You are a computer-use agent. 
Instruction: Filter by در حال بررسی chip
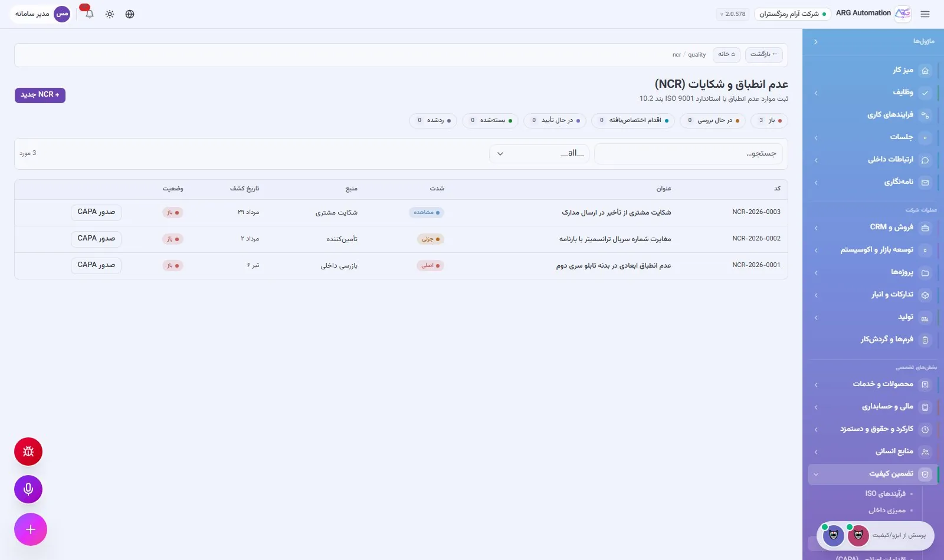(713, 120)
